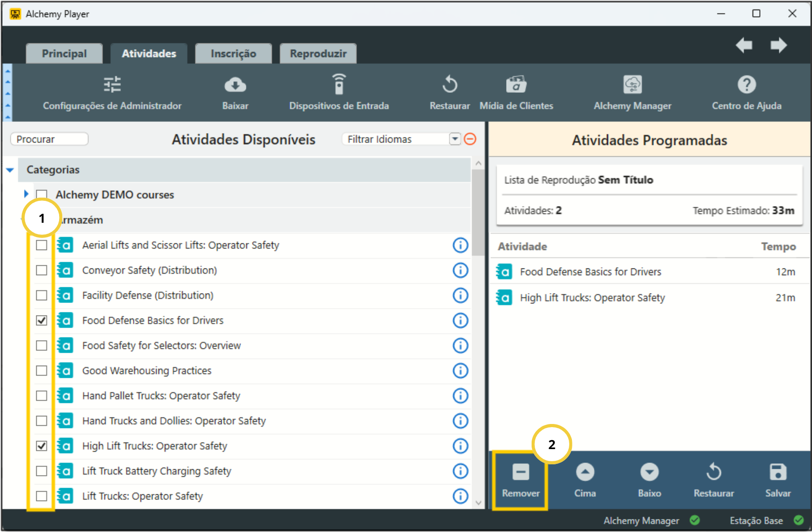Move the activity up with Cima
812x532 pixels.
[x=585, y=472]
